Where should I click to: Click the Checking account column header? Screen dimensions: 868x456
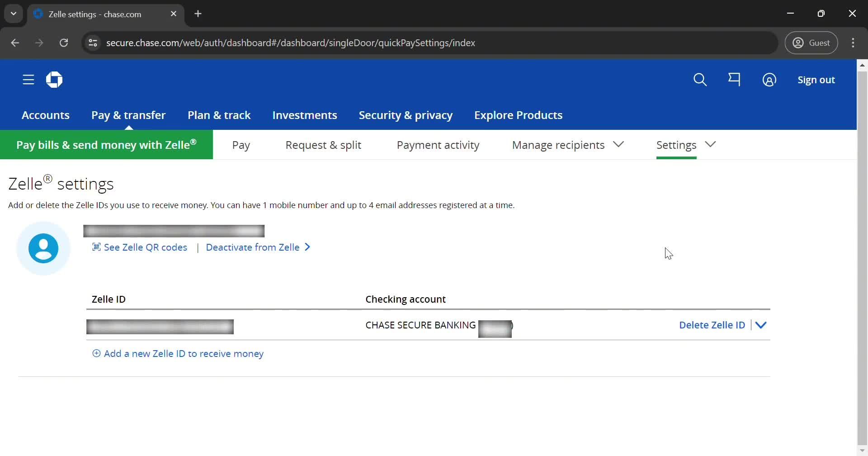pyautogui.click(x=406, y=299)
